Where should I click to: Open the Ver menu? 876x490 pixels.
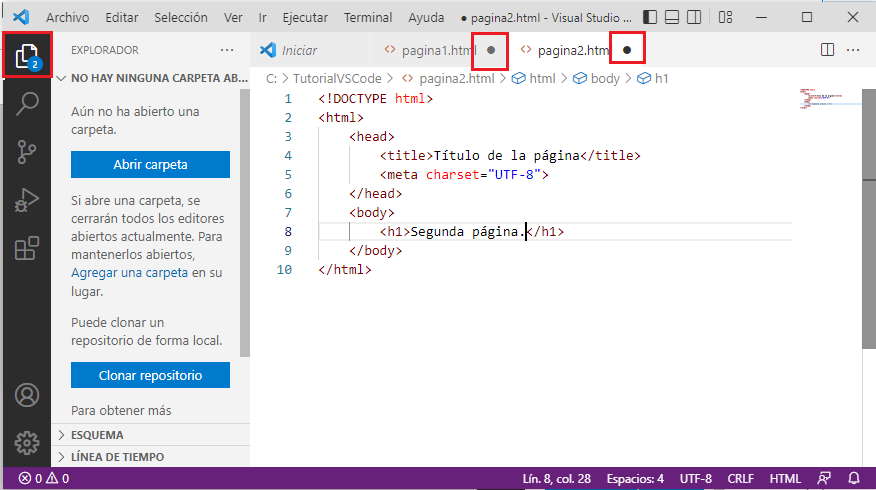pyautogui.click(x=233, y=17)
